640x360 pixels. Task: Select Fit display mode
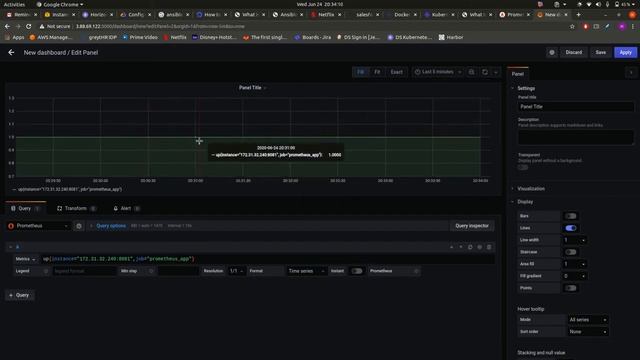point(377,72)
